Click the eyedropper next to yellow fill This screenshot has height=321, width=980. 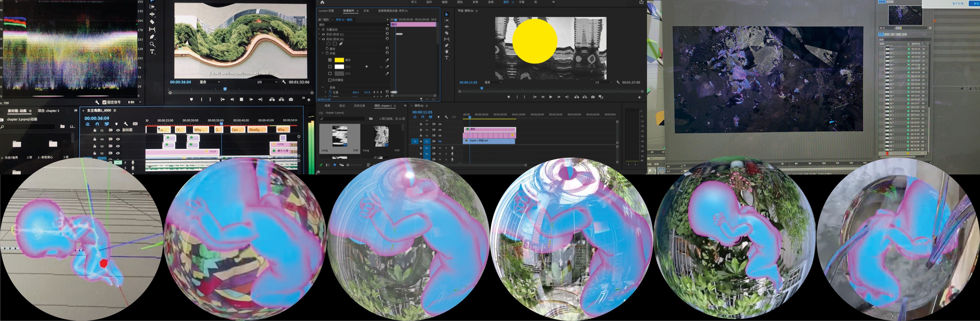(x=387, y=60)
